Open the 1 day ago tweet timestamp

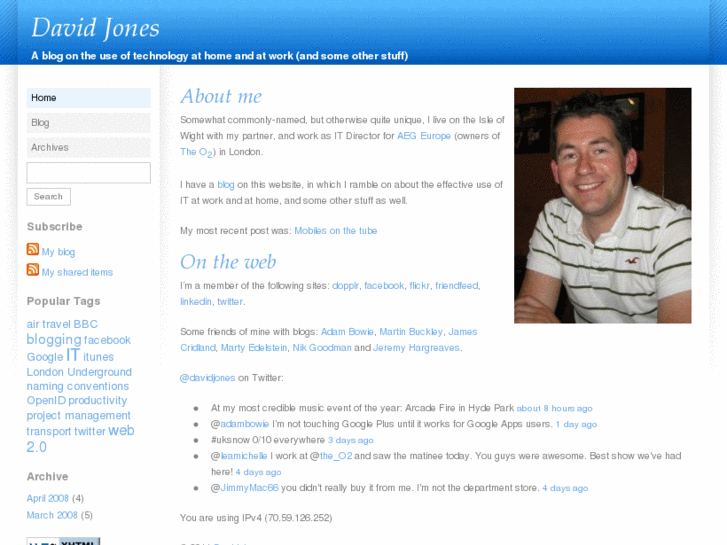(576, 424)
